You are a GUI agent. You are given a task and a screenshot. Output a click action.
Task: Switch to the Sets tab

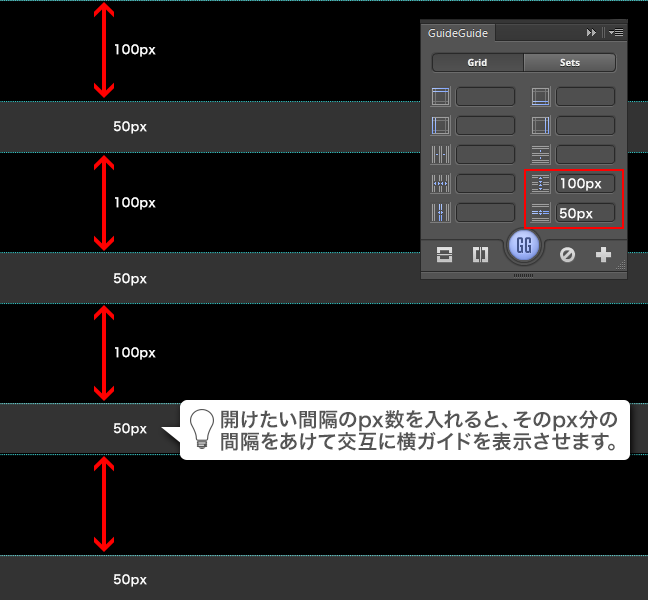(569, 62)
